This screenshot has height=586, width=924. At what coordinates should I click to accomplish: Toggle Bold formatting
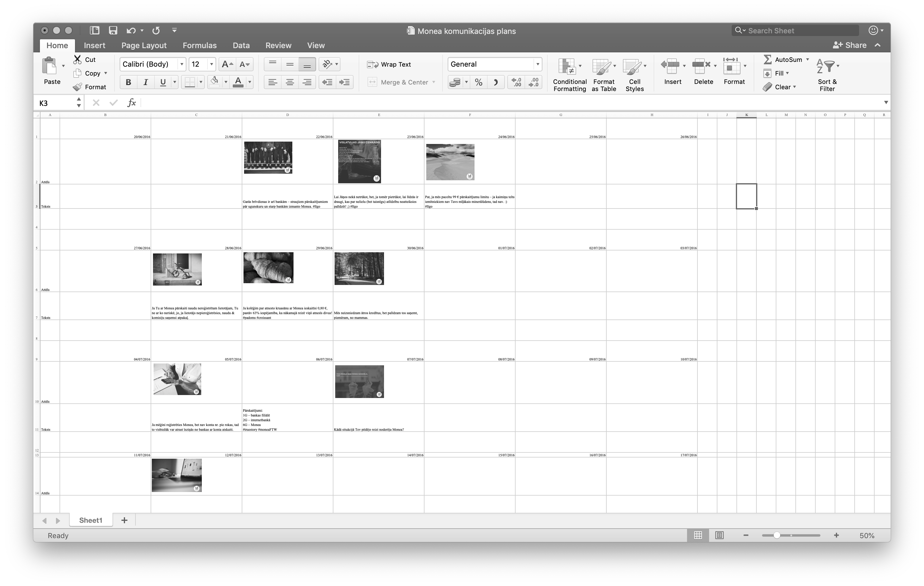[x=129, y=82]
